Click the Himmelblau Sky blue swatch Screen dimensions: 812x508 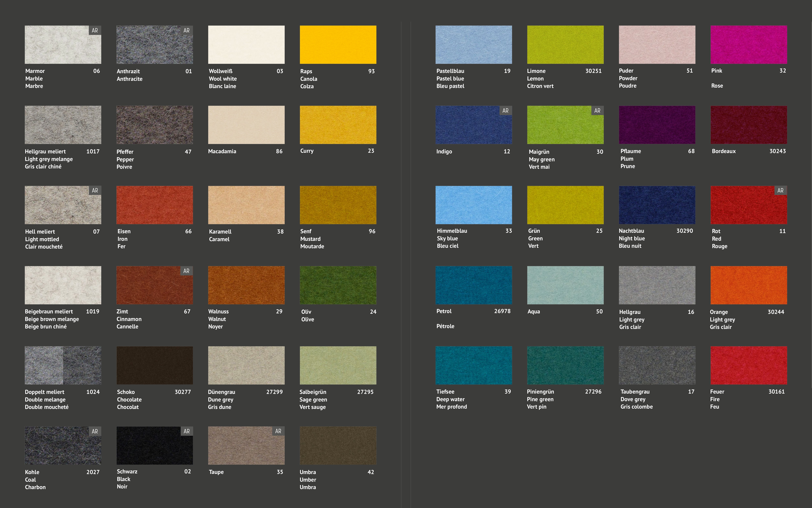pos(473,205)
